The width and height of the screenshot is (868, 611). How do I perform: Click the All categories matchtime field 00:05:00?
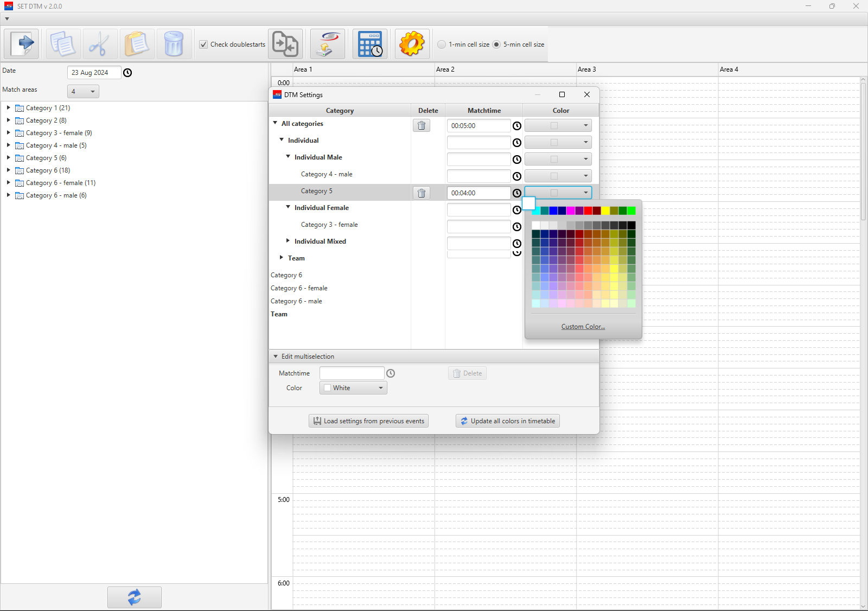(x=478, y=126)
